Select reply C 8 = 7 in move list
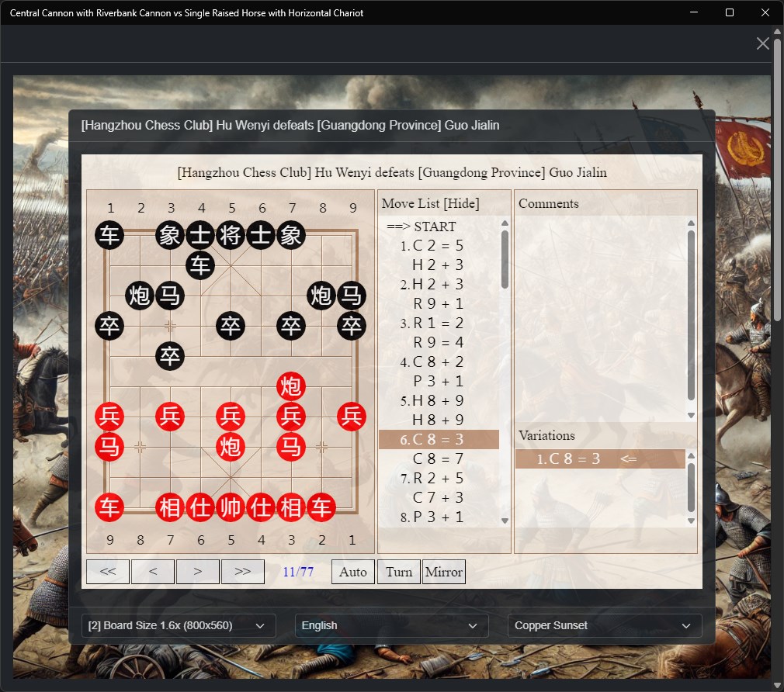This screenshot has width=784, height=692. coord(438,458)
